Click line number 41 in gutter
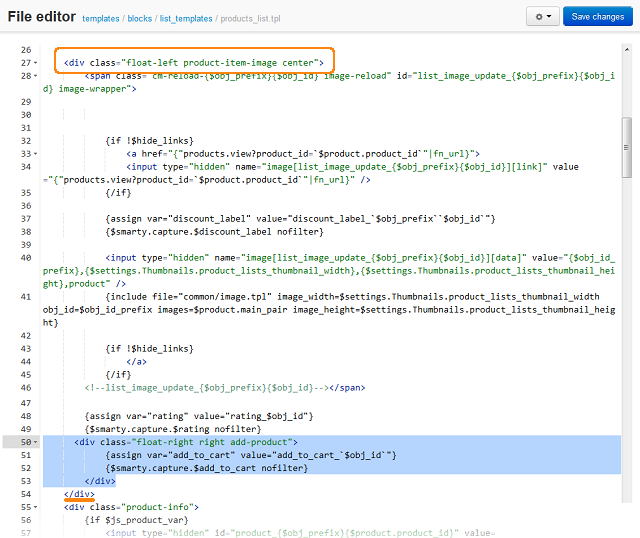The image size is (640, 538). (x=26, y=297)
